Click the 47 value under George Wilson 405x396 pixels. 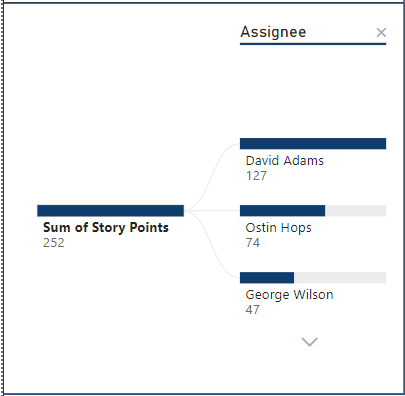(252, 310)
